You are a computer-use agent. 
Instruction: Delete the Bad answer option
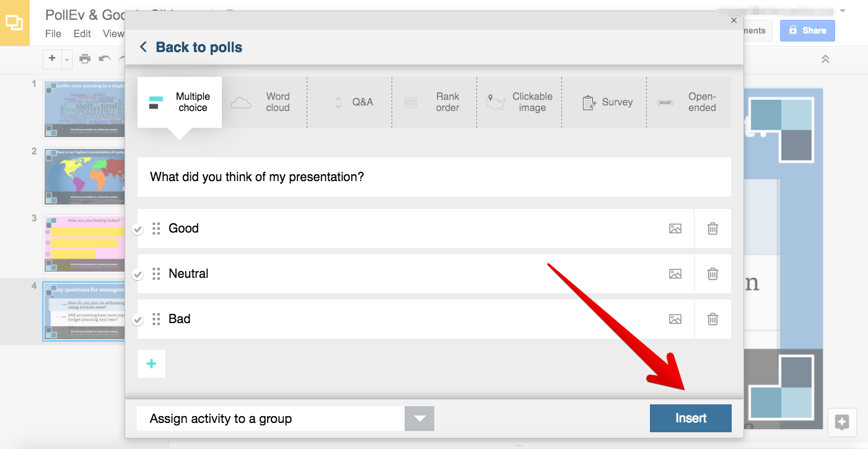click(712, 319)
